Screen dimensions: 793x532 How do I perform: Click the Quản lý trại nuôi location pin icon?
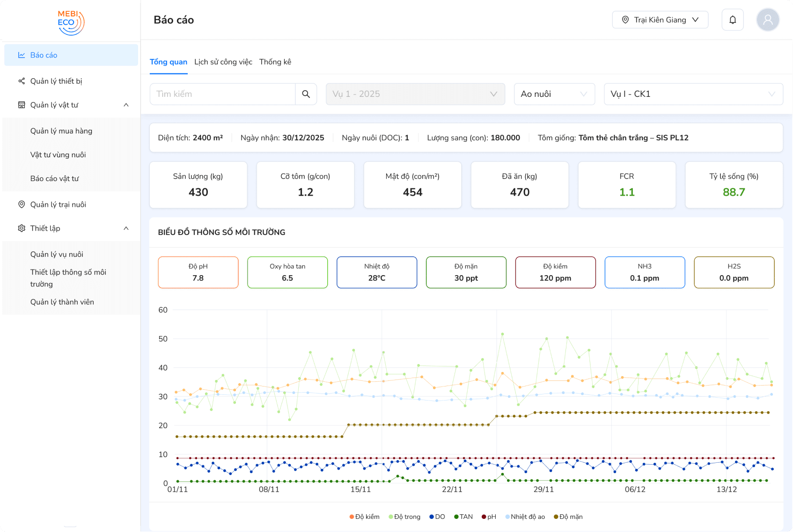click(x=22, y=204)
